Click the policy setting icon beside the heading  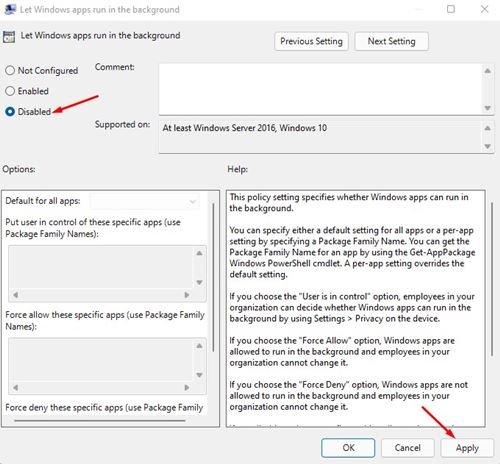9,36
